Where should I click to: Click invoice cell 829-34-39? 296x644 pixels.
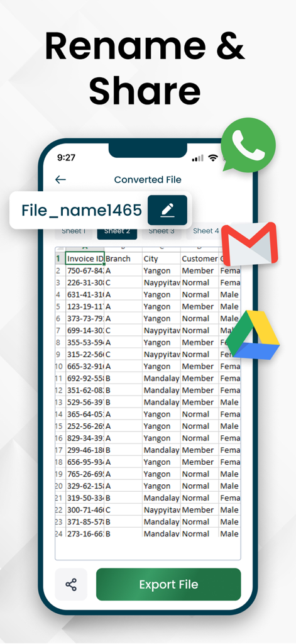pos(85,438)
